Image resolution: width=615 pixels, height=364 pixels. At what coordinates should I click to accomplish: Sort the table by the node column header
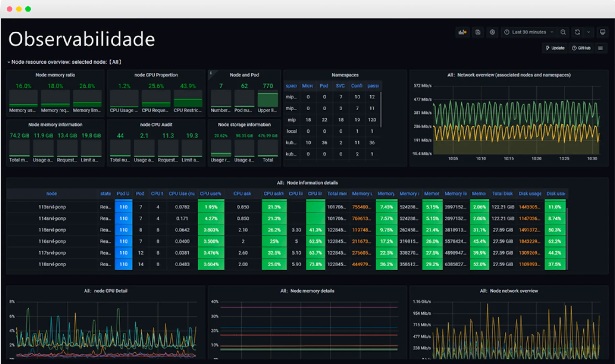52,193
